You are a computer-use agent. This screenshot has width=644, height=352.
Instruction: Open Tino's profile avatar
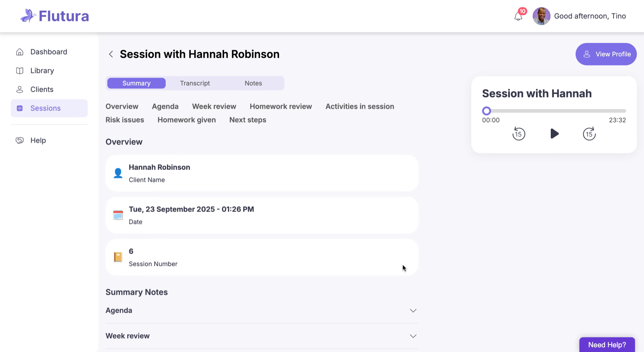pos(541,16)
